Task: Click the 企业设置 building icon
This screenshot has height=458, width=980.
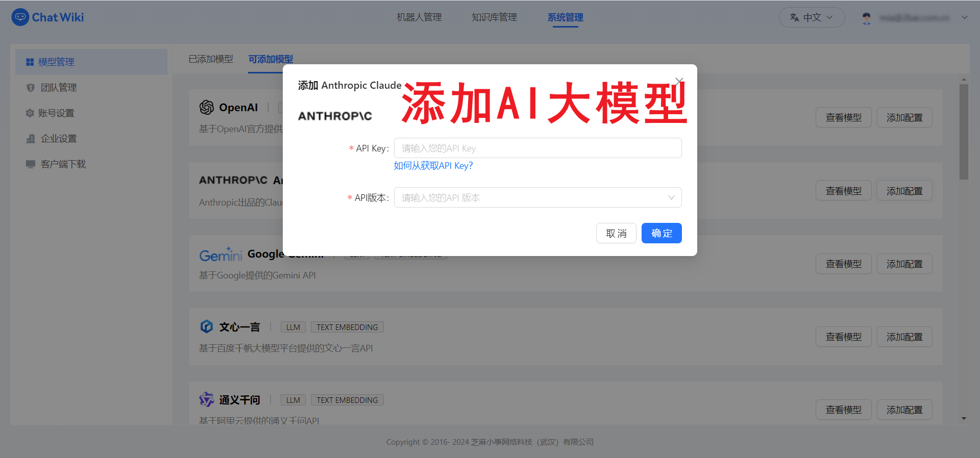Action: [x=31, y=139]
